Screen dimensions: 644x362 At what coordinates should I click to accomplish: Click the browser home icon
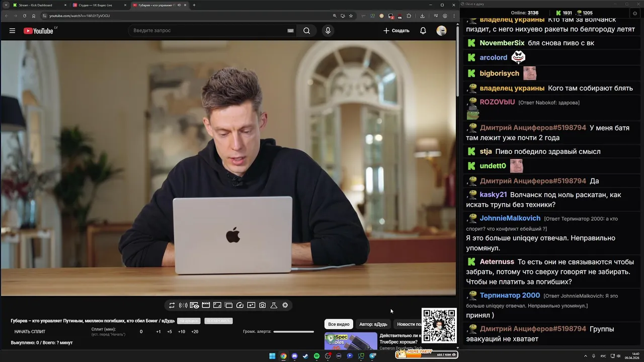(34, 16)
